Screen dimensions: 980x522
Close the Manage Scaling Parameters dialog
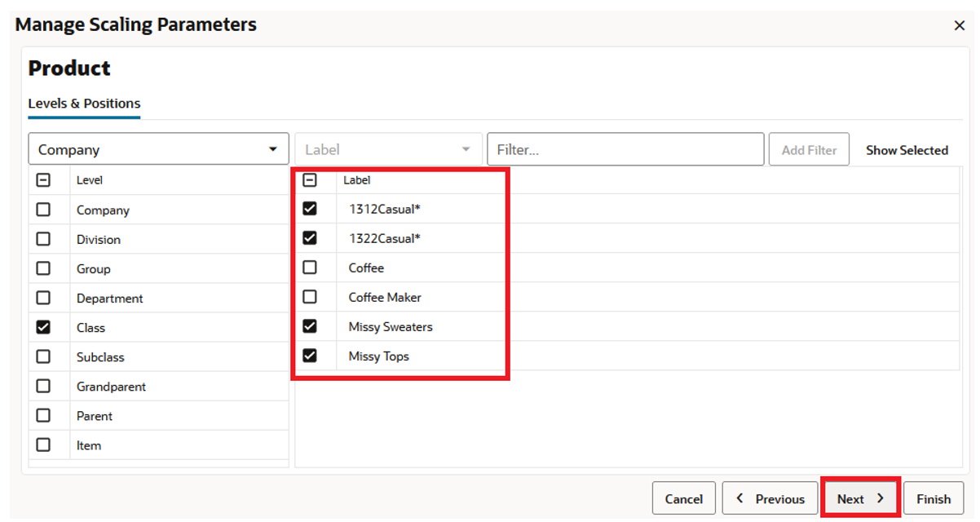[959, 24]
